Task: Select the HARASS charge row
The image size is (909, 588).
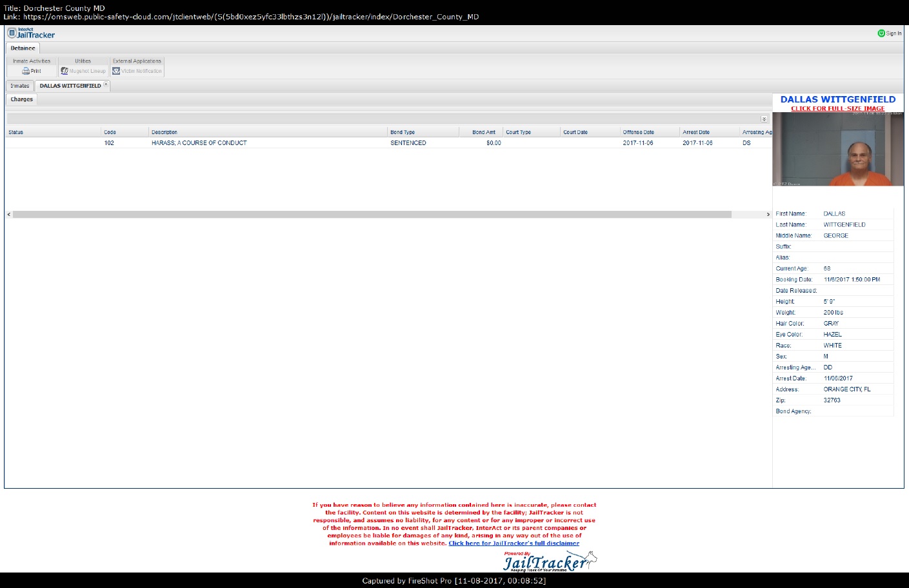Action: 199,143
